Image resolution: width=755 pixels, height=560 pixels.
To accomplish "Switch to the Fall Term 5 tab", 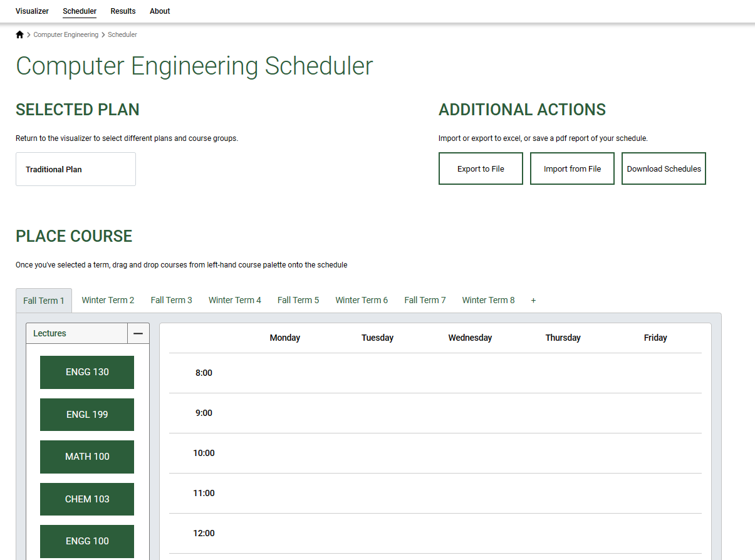I will 298,300.
